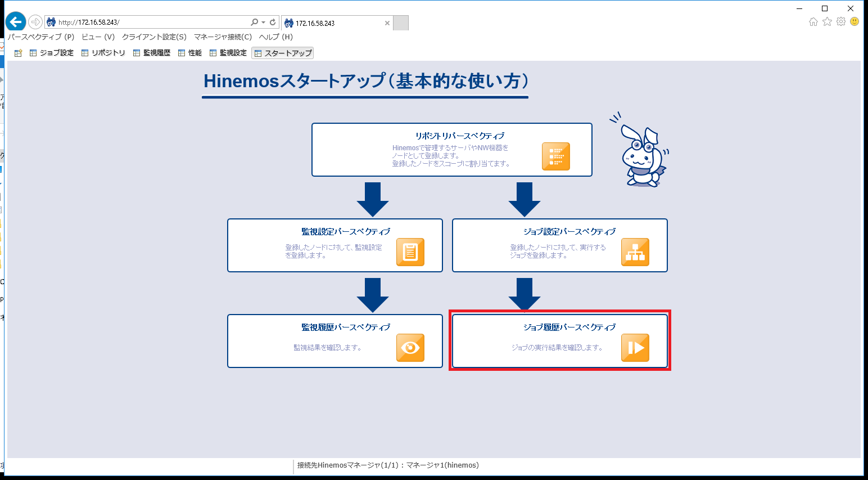Close the 172.16.58.243 browser tab

coord(387,23)
